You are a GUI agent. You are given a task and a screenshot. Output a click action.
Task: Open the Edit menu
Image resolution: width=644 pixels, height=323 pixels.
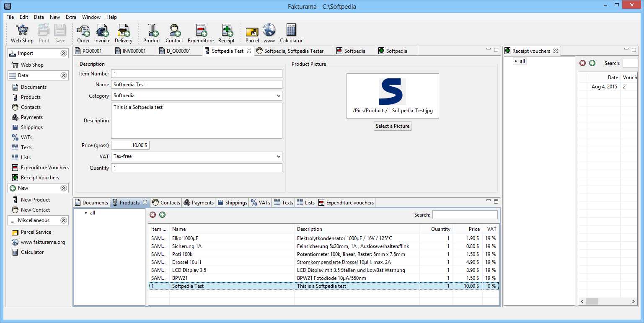[24, 17]
